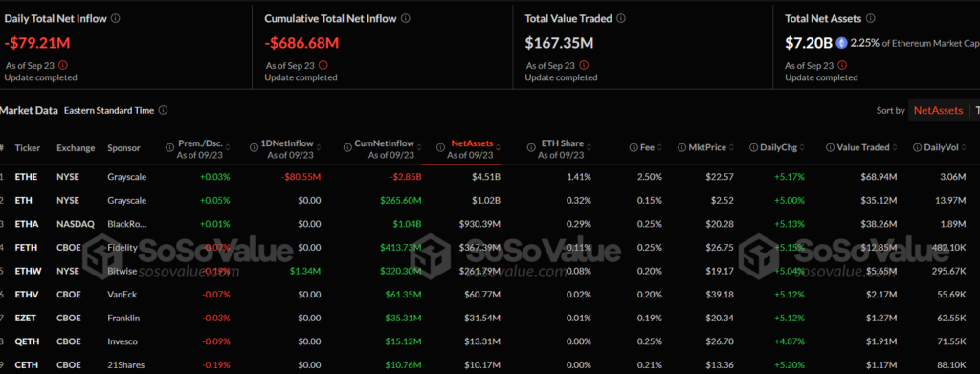Sort table by 1DNetInflow arrows
Screen dimensions: 980x374
click(319, 148)
